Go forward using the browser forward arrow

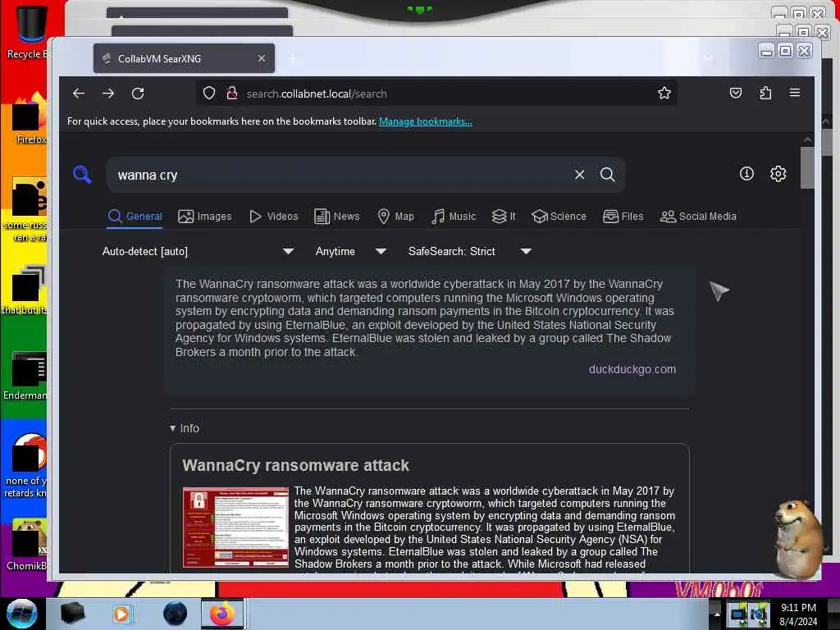[x=108, y=94]
